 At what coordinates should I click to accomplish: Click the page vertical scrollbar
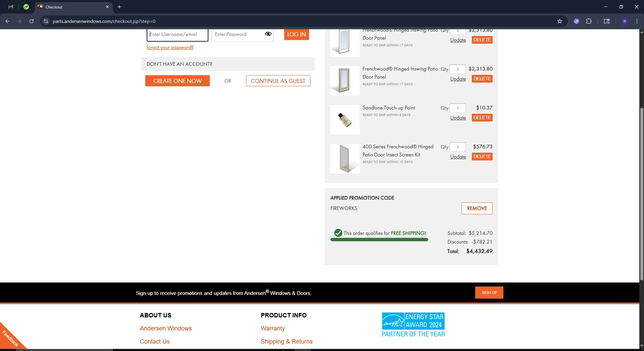click(x=641, y=193)
